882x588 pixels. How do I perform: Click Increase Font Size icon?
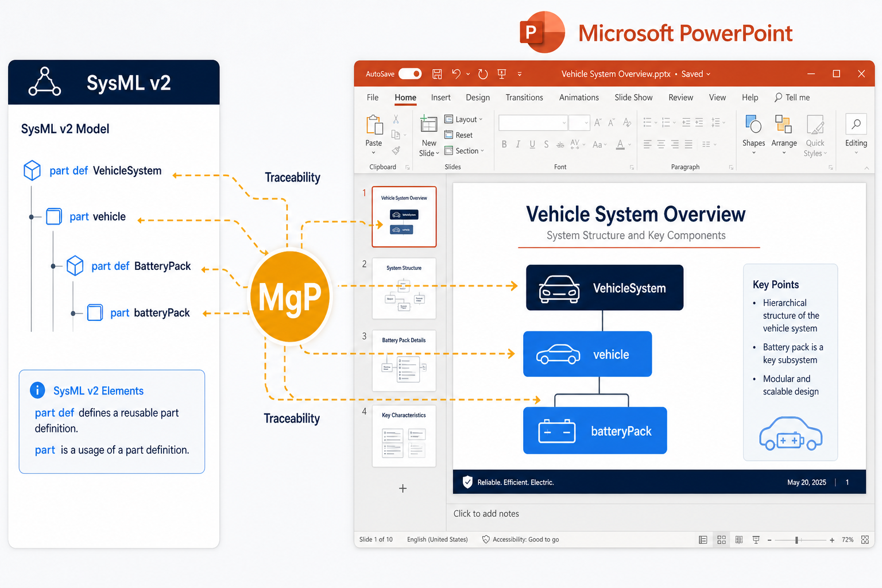point(598,122)
